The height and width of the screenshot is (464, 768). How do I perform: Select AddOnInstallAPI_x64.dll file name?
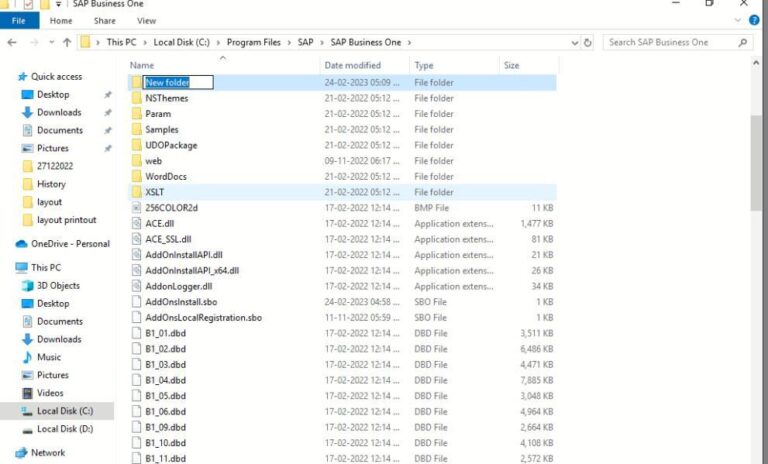192,270
